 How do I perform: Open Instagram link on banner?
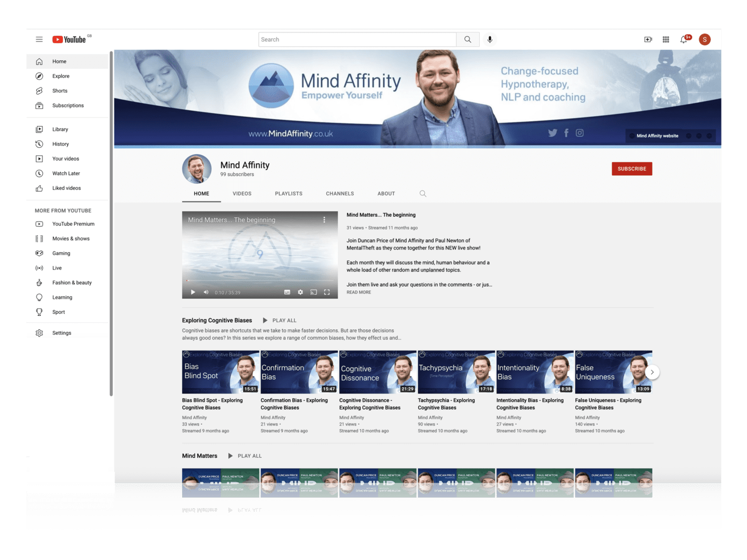[x=579, y=133]
